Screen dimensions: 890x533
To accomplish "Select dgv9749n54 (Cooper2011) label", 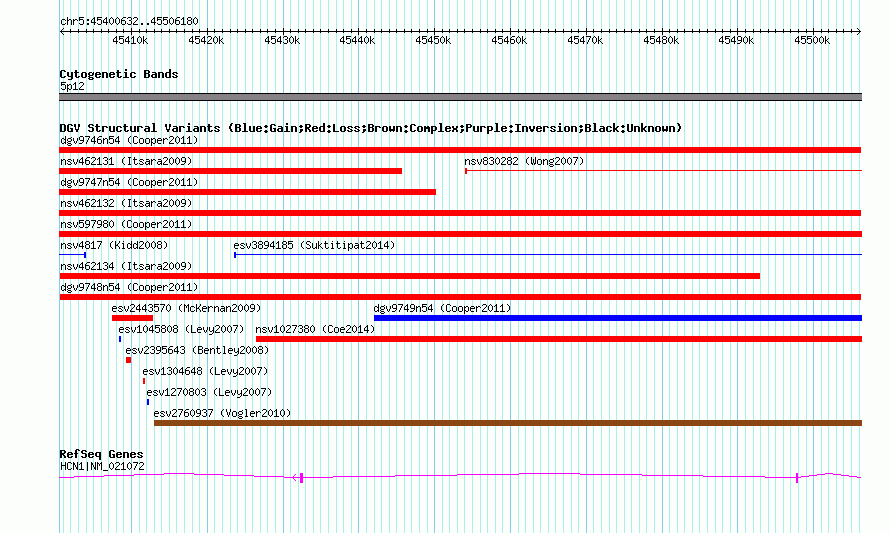I will (x=442, y=308).
